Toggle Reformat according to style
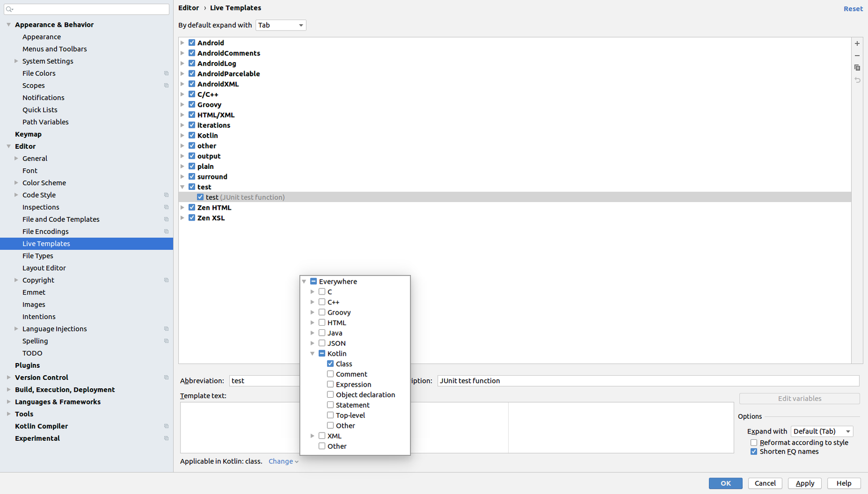This screenshot has height=494, width=868. (x=754, y=442)
